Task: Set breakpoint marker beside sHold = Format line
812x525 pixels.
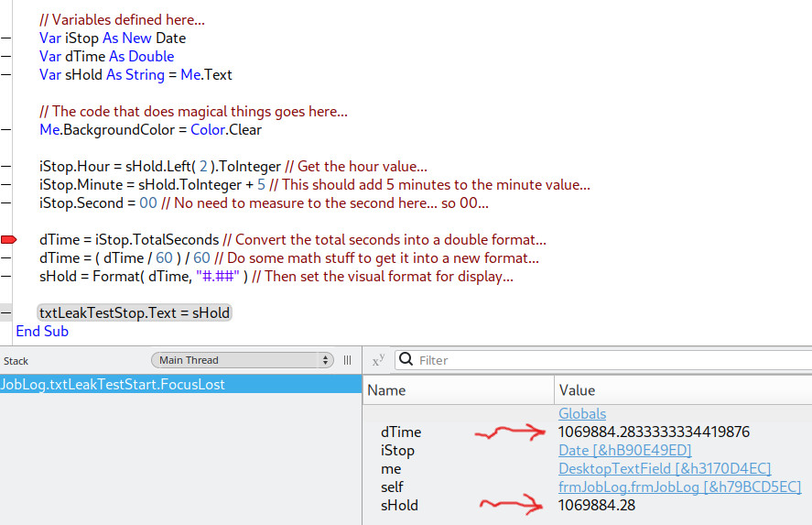Action: point(8,277)
